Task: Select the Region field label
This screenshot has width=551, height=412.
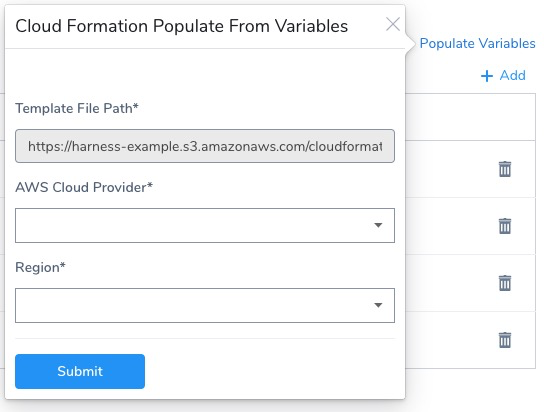Action: coord(40,268)
